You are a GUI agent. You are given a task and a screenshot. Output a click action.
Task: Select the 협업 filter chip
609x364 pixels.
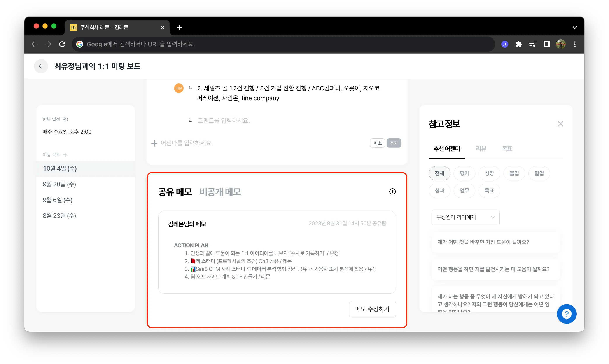pos(539,173)
